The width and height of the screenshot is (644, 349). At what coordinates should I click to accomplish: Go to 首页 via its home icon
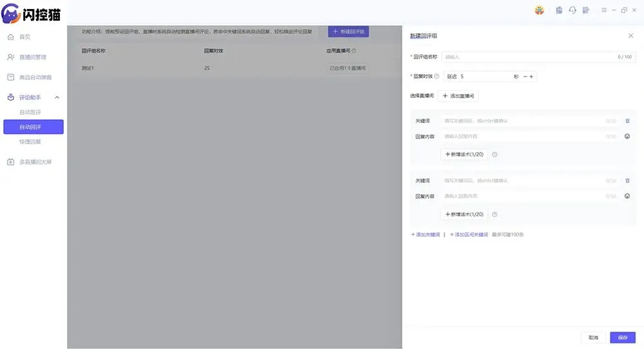click(11, 37)
